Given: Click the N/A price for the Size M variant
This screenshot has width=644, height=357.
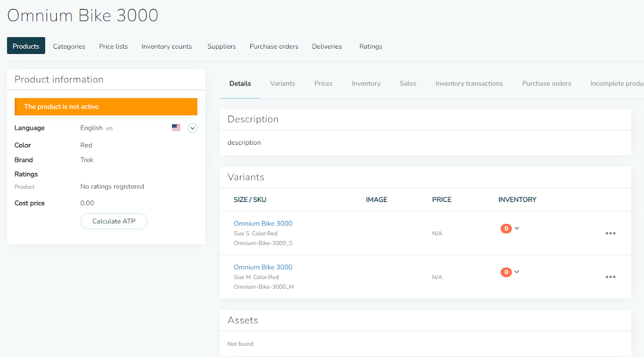Looking at the screenshot, I should [x=437, y=277].
